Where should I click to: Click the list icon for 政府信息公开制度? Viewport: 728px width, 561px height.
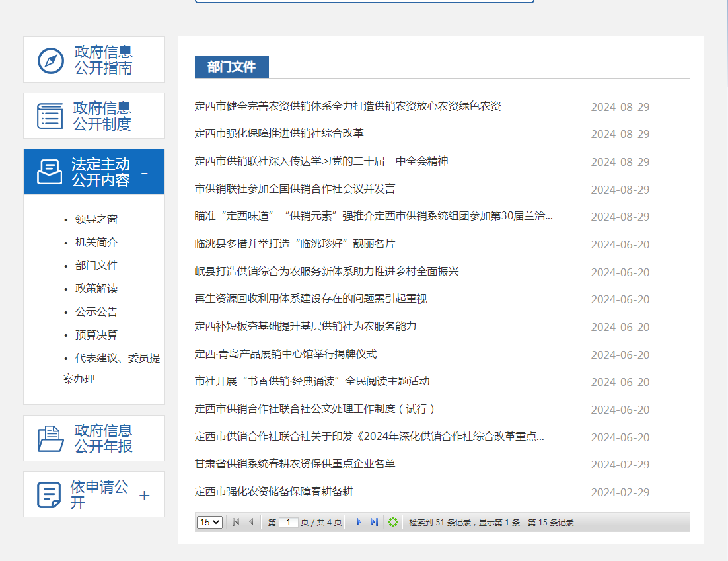[x=50, y=116]
